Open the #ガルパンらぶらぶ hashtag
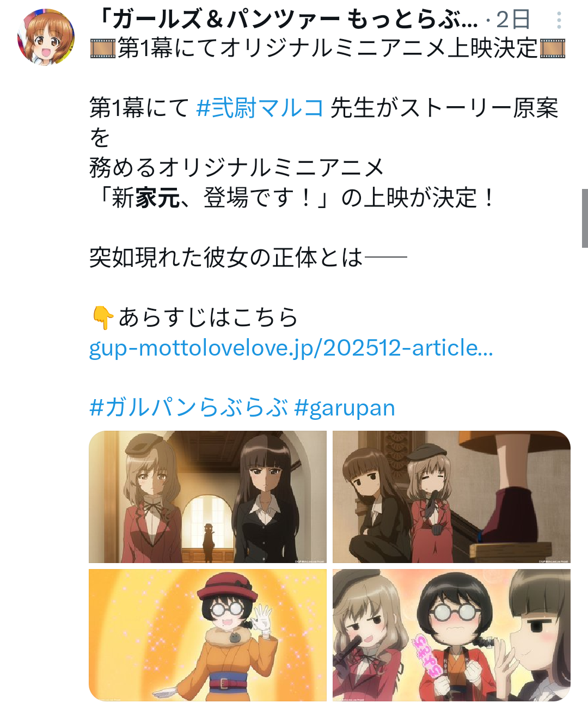 click(x=189, y=407)
